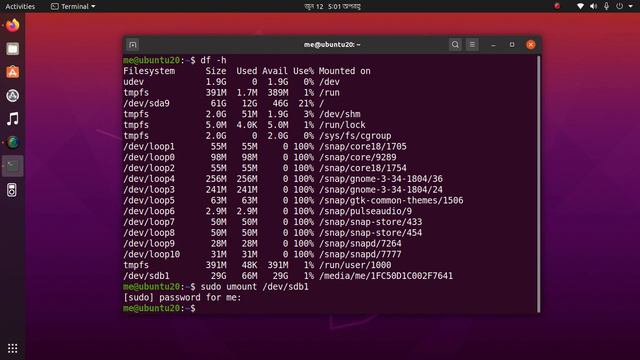
Task: Click the red recording indicator in top bar
Action: (x=557, y=6)
